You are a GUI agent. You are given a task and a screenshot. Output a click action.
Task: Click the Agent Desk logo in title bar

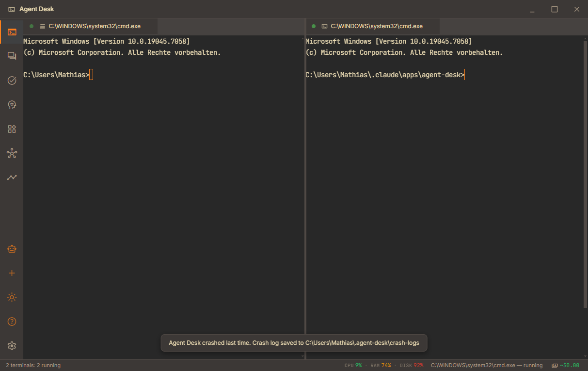pyautogui.click(x=12, y=9)
